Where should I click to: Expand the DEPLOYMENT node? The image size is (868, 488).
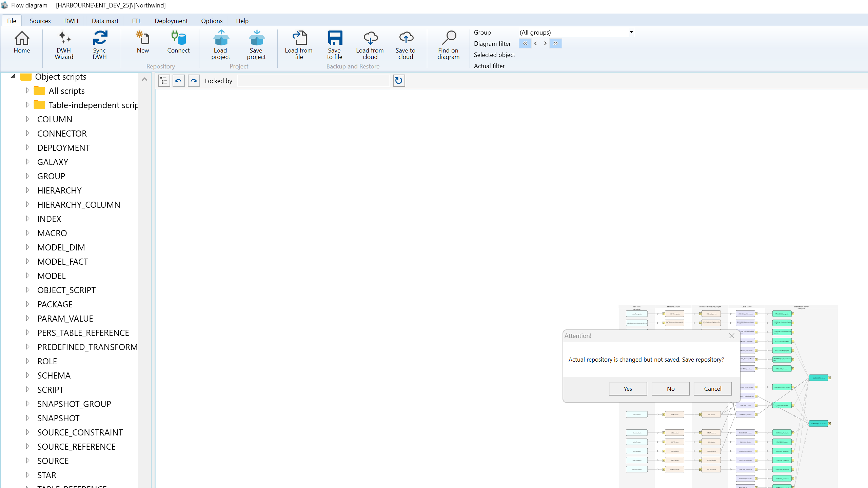[27, 147]
